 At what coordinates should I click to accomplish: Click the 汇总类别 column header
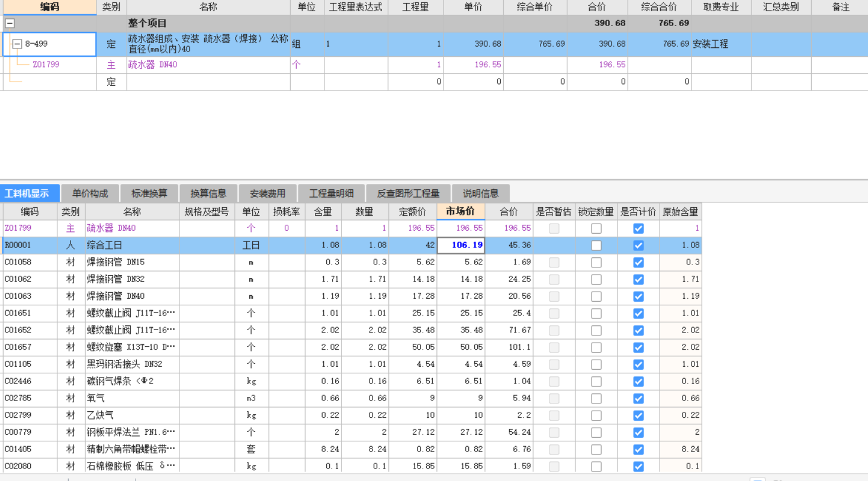(781, 7)
